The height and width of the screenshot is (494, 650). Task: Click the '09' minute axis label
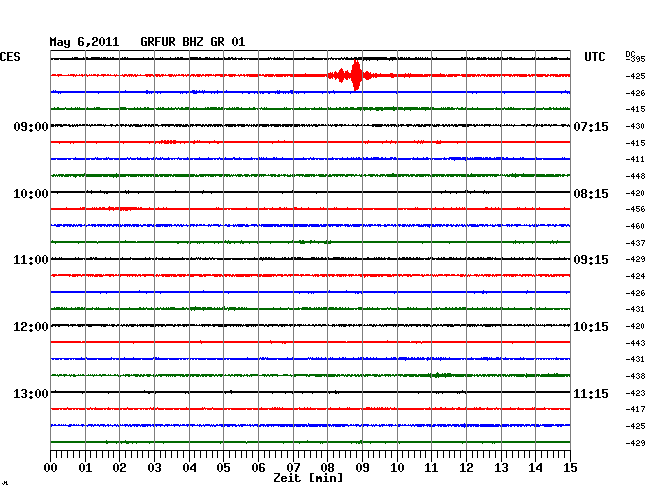(x=362, y=467)
